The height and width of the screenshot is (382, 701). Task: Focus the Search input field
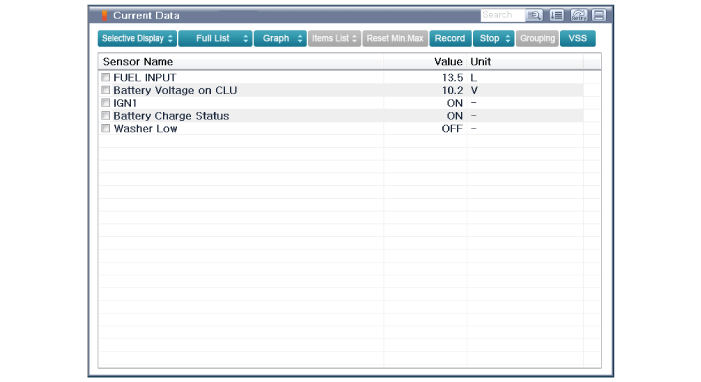coord(503,15)
